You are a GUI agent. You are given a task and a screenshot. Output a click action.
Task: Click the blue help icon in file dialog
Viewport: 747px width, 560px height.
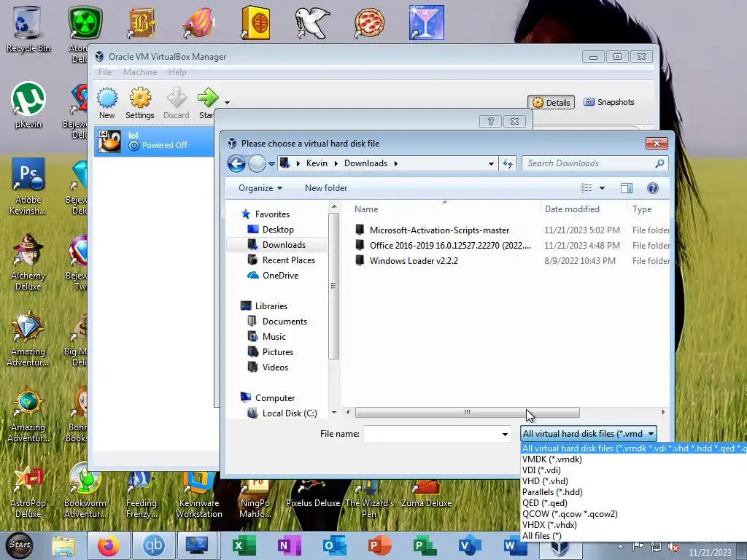(x=653, y=188)
